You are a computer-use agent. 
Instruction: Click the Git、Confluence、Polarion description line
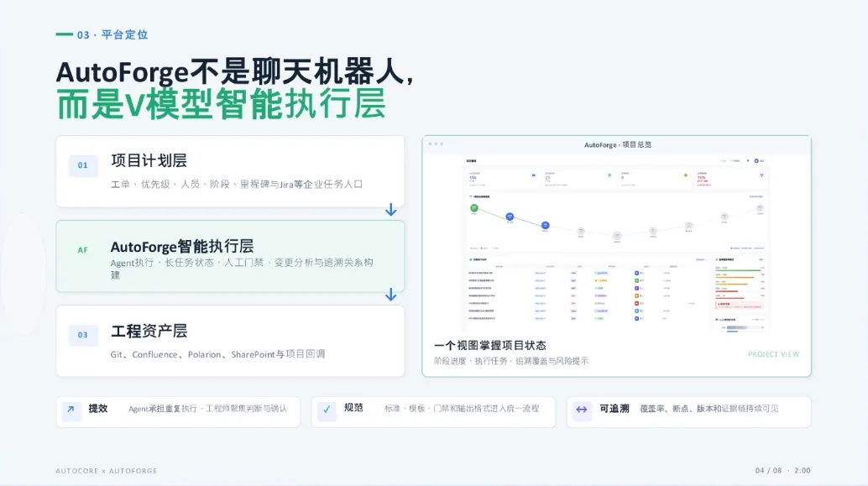tap(217, 354)
